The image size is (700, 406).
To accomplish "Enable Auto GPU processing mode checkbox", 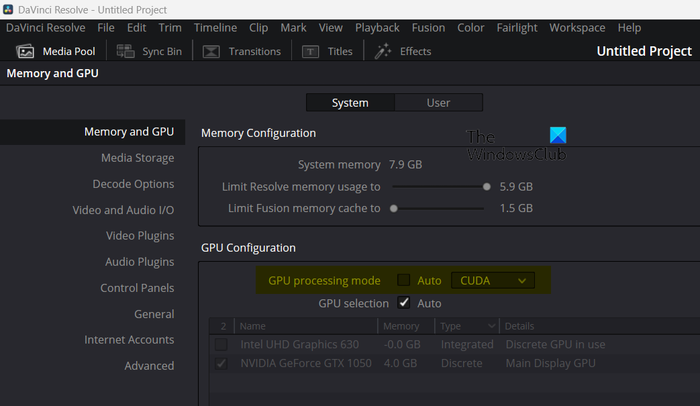I will [x=404, y=281].
